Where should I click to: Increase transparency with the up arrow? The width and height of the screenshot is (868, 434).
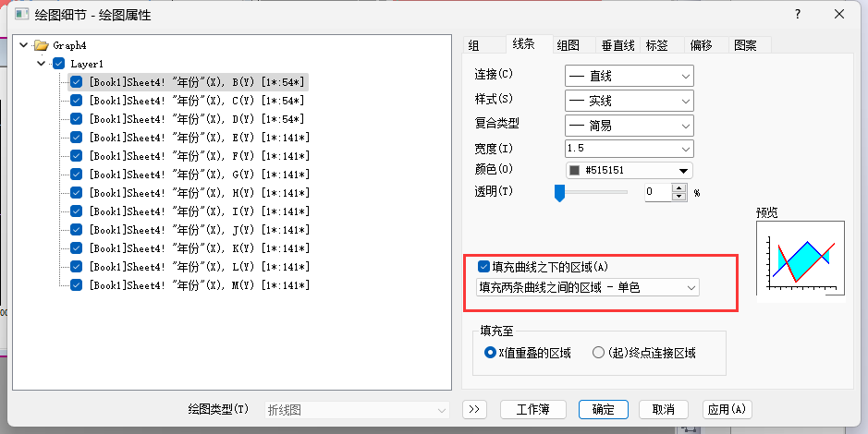pyautogui.click(x=679, y=188)
